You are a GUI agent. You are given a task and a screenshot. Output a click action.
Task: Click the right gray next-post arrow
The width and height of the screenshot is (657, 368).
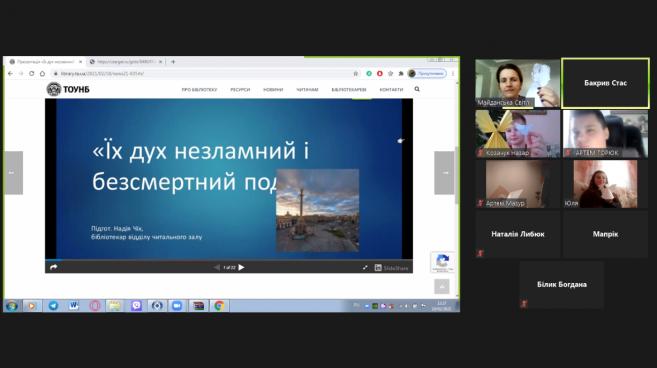pyautogui.click(x=444, y=173)
